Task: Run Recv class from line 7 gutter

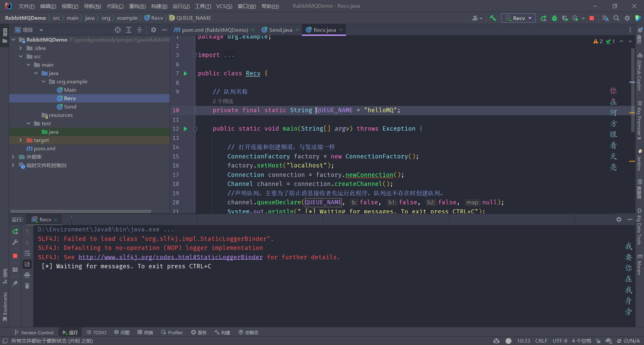Action: pyautogui.click(x=185, y=73)
